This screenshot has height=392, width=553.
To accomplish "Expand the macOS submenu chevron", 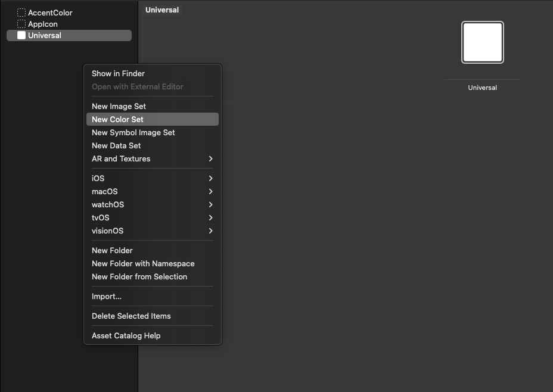I will pyautogui.click(x=210, y=191).
